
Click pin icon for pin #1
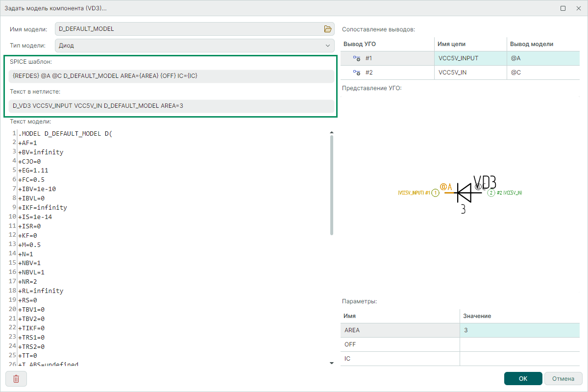pos(357,58)
